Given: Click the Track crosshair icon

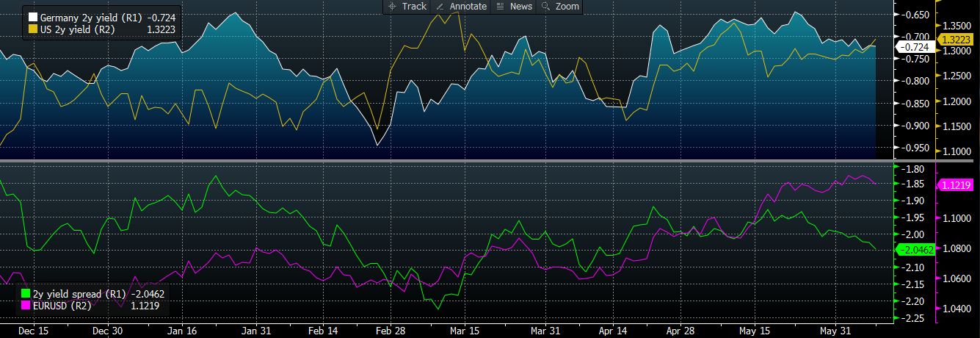Looking at the screenshot, I should click(391, 7).
